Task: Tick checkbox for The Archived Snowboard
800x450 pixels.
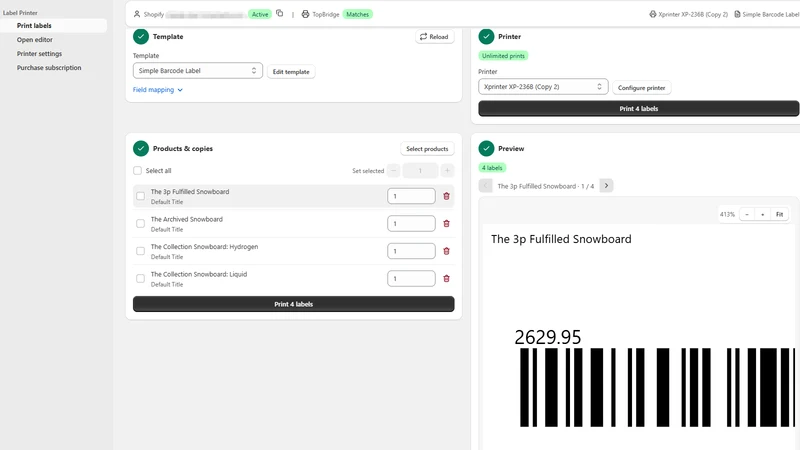Action: 140,223
